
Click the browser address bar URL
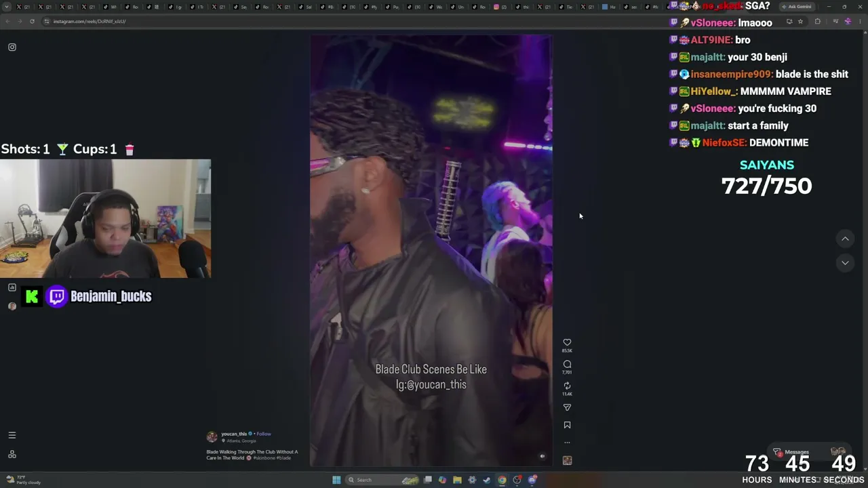pyautogui.click(x=90, y=21)
